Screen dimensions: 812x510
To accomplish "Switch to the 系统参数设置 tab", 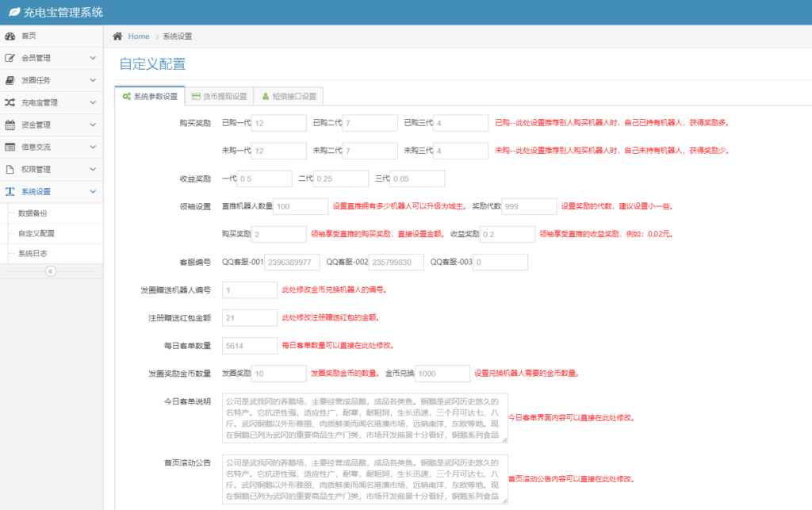I will 150,96.
